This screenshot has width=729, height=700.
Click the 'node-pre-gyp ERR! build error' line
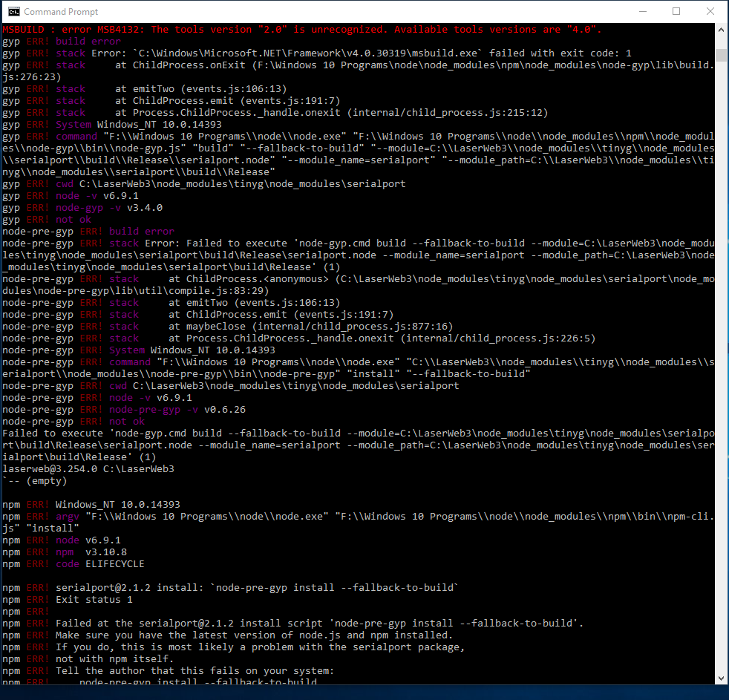pos(88,232)
